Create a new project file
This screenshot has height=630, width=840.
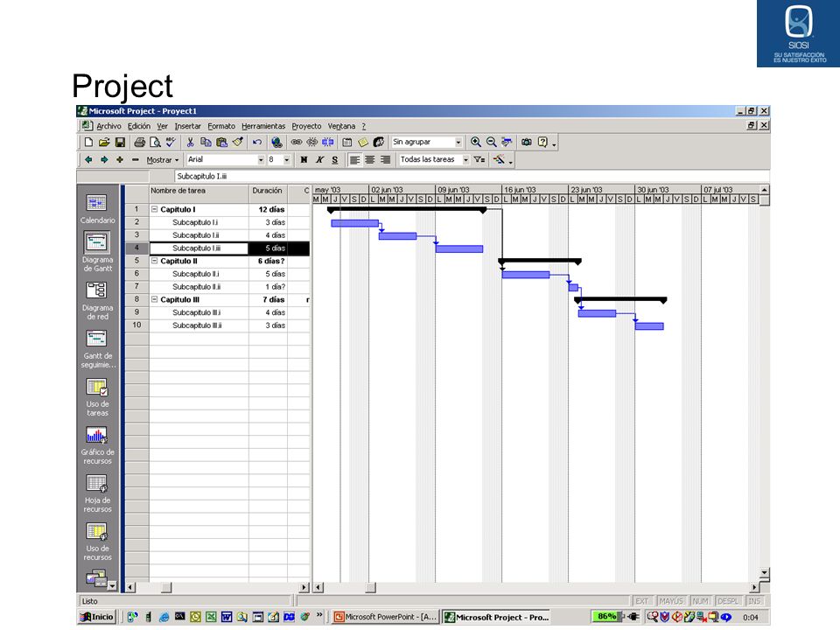tap(89, 142)
